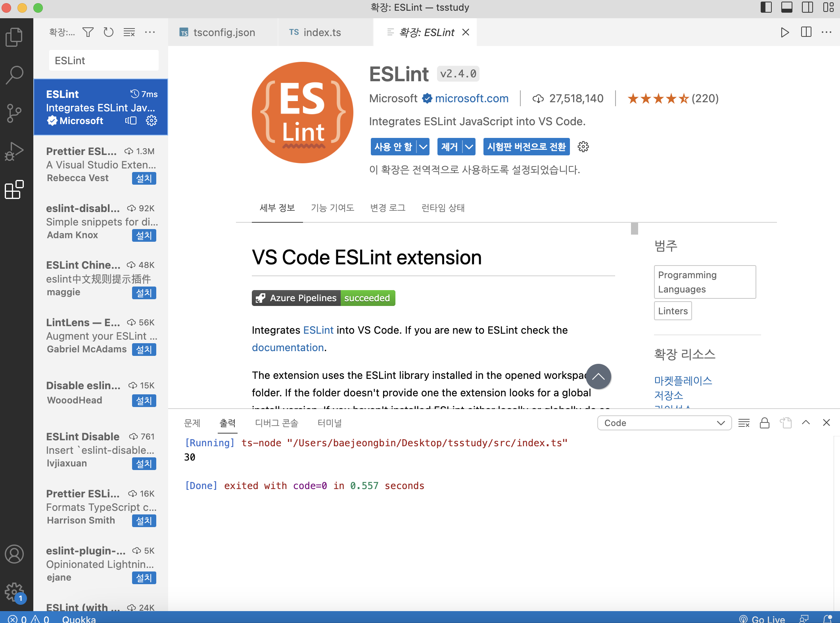840x623 pixels.
Task: Toggle output scroll lock
Action: (x=765, y=423)
